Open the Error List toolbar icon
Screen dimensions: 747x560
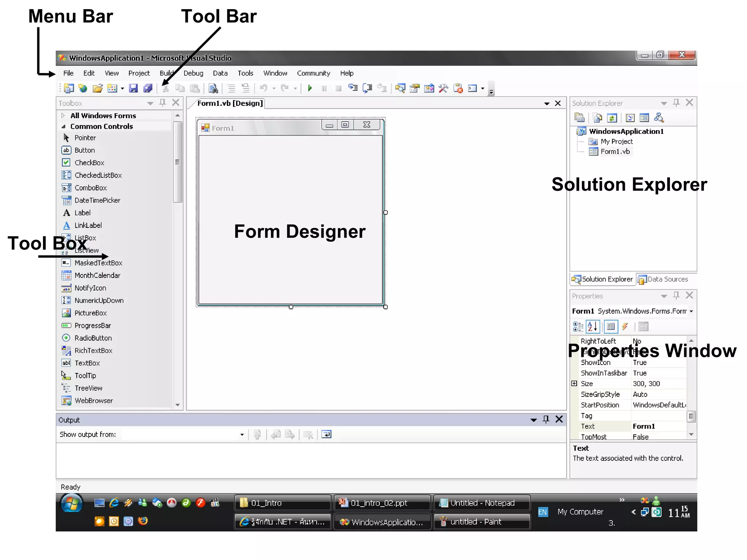click(458, 88)
